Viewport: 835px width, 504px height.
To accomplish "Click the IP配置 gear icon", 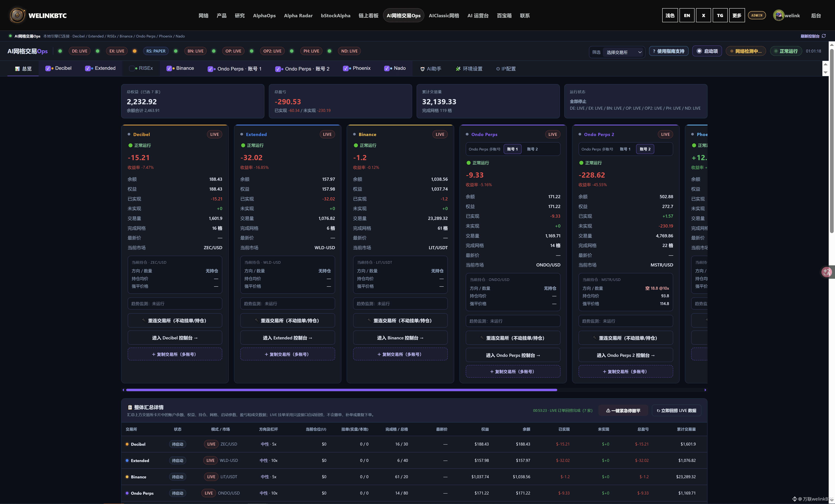I will 498,69.
